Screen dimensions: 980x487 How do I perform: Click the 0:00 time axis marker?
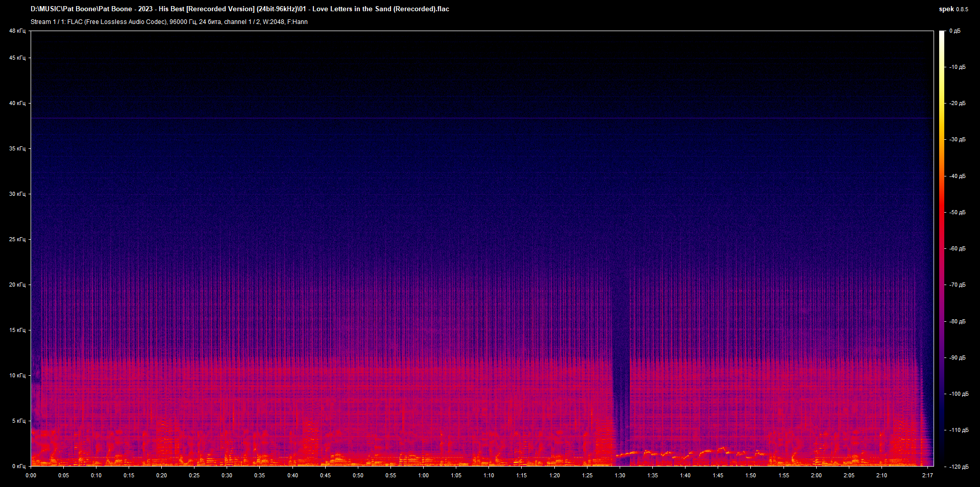pyautogui.click(x=31, y=476)
